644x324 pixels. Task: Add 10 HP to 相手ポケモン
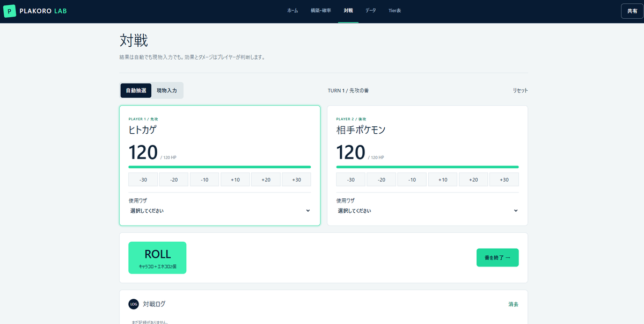pos(443,179)
